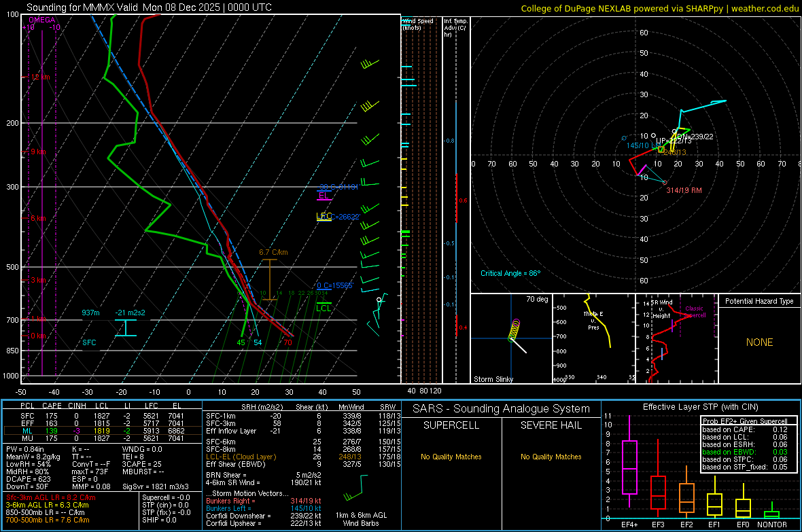The width and height of the screenshot is (802, 532).
Task: Click the 'maxT = 73F' value
Action: coord(90,472)
